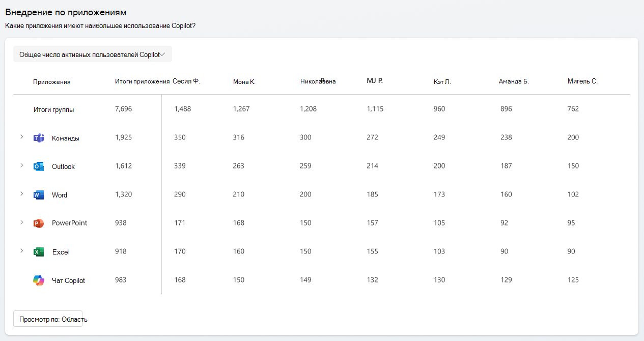644x341 pixels.
Task: Click MJ Р. group total 1,115
Action: click(375, 109)
